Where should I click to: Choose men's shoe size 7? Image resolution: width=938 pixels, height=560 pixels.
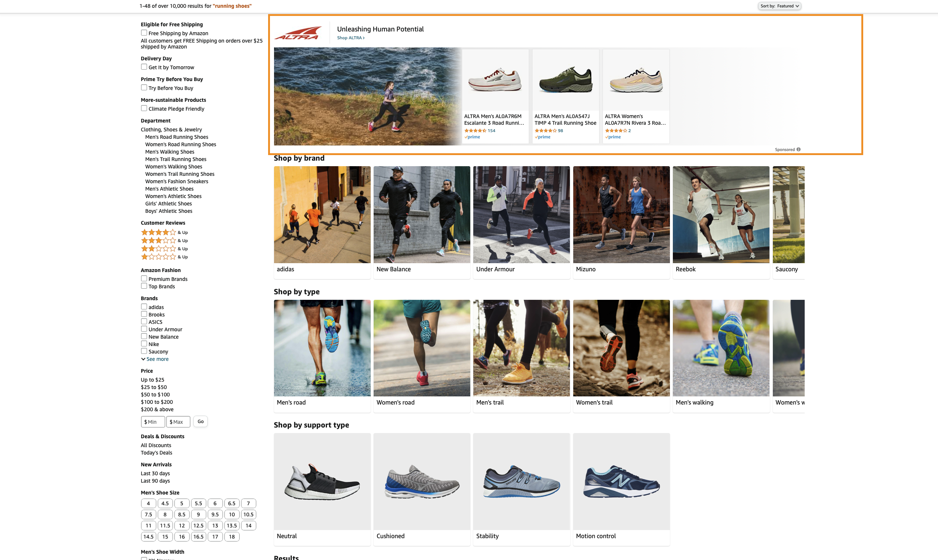pyautogui.click(x=248, y=503)
